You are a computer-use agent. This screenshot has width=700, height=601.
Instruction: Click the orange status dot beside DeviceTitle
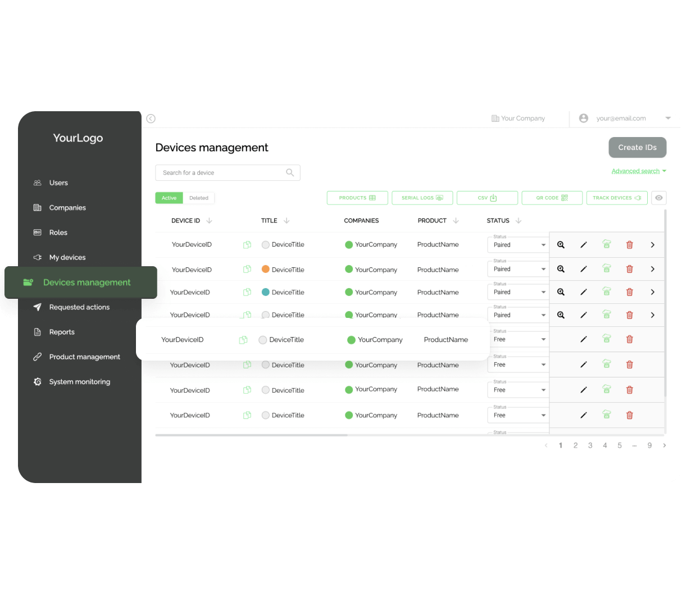tap(265, 269)
